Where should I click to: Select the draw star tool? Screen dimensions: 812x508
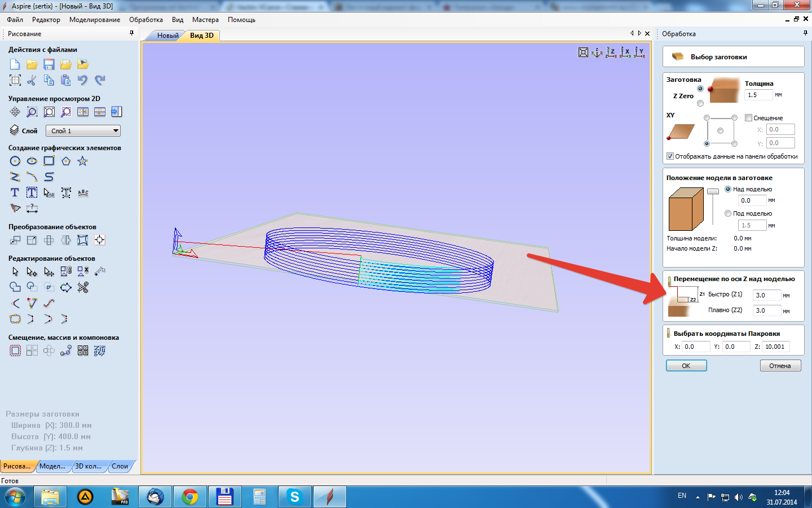tap(83, 161)
